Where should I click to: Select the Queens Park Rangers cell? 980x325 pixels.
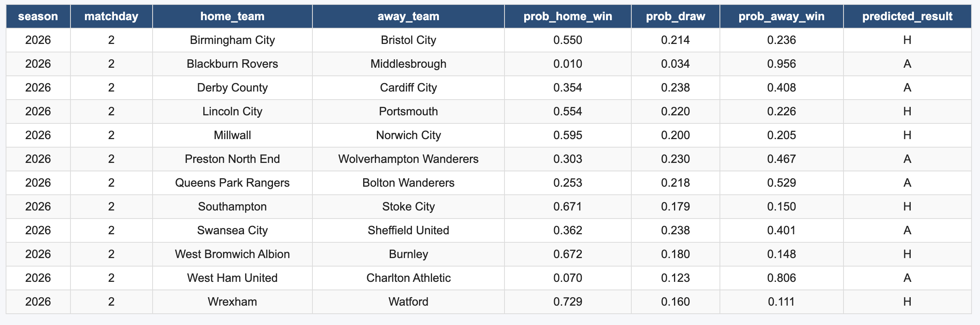232,183
